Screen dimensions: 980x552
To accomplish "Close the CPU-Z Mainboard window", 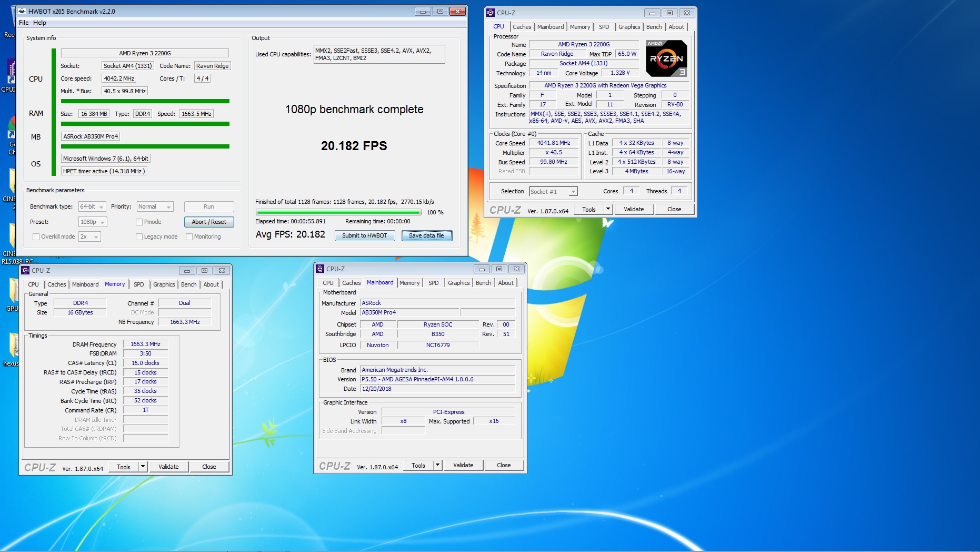I will point(517,269).
